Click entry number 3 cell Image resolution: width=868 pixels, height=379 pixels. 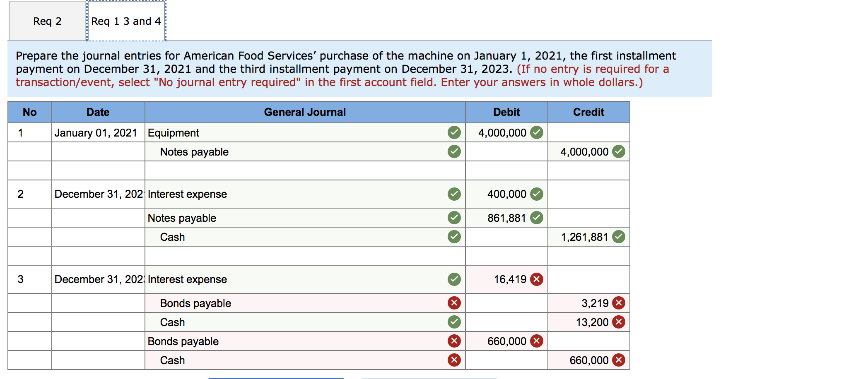click(30, 279)
